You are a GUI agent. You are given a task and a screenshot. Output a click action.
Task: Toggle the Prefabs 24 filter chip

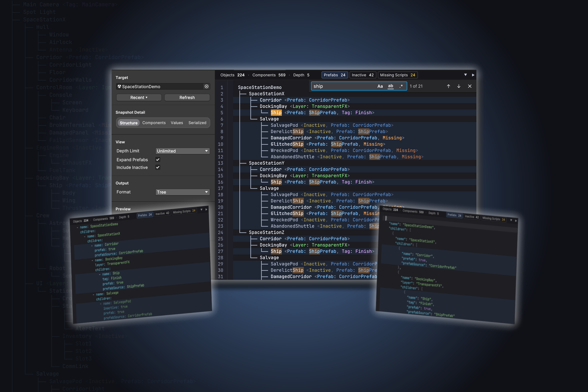tap(335, 75)
